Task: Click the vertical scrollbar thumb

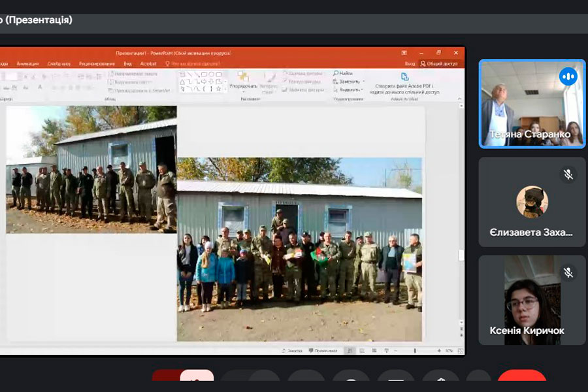Action: point(461,255)
